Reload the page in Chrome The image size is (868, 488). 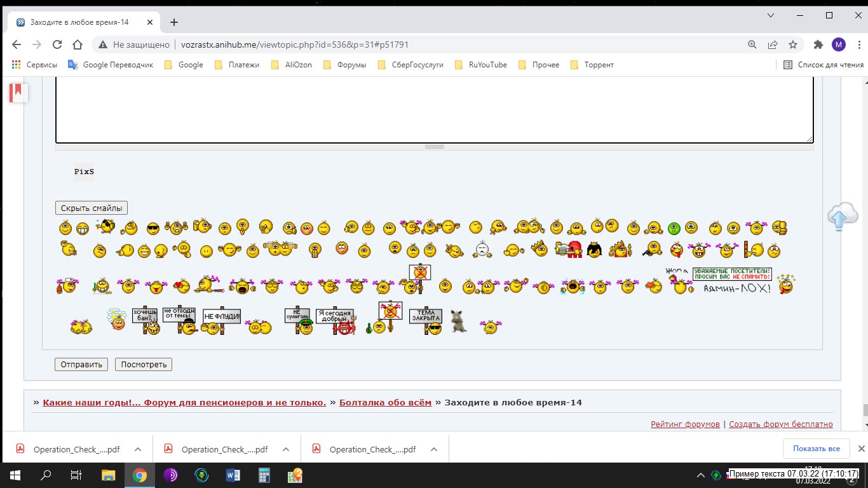point(57,44)
